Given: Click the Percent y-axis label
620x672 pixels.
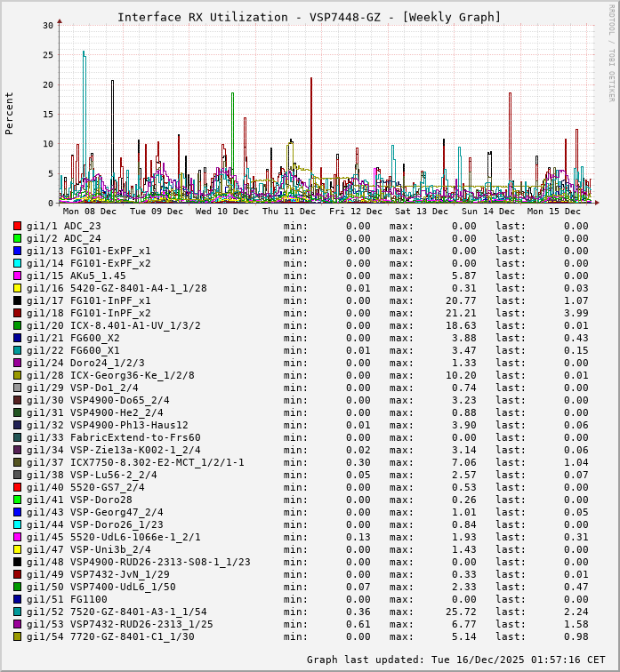Looking at the screenshot, I should (10, 113).
